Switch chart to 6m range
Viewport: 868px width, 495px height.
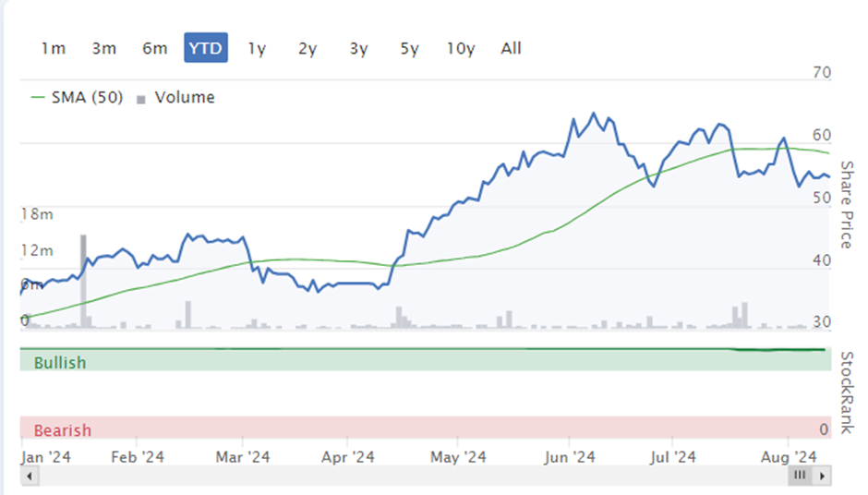[155, 48]
